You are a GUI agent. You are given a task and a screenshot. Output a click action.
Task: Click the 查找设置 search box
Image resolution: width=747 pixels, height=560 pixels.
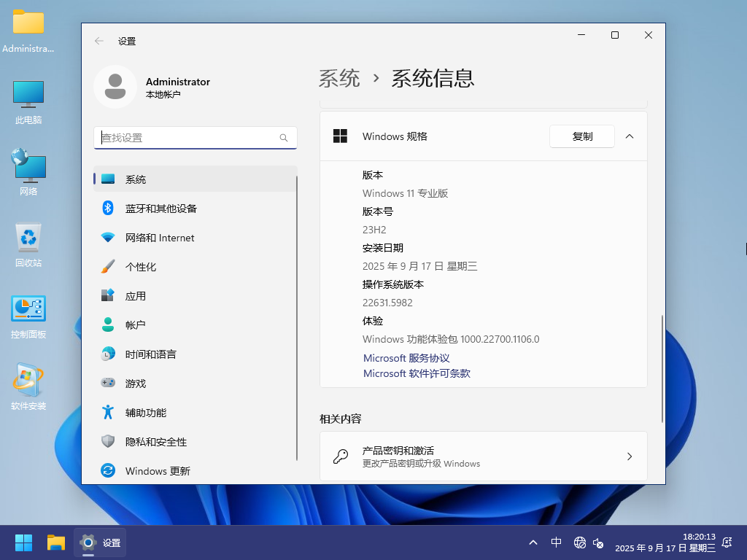pyautogui.click(x=190, y=138)
